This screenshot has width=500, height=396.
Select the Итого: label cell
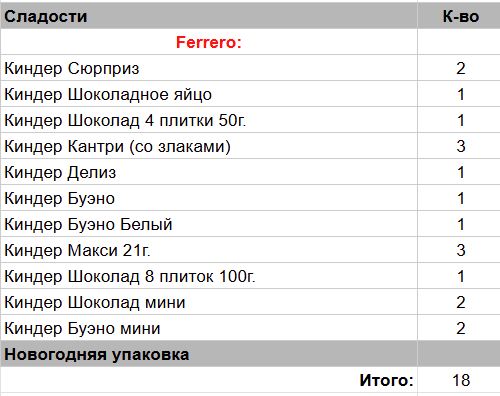click(x=209, y=380)
